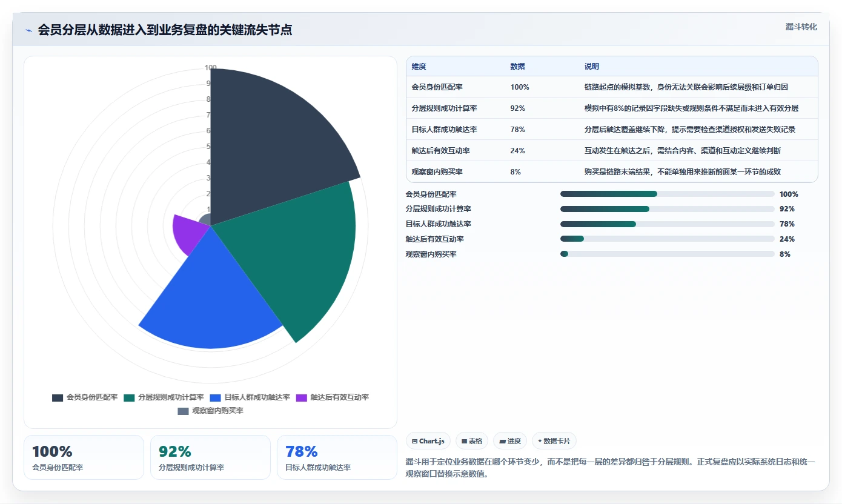Click the footnote paragraph starting 漏斗用于定位业务数据
This screenshot has width=842, height=504.
click(x=611, y=468)
